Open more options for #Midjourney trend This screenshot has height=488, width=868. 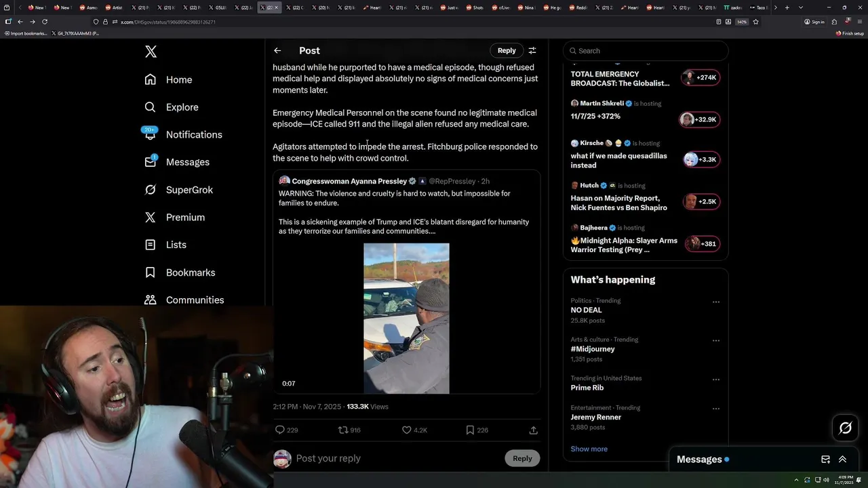[x=715, y=341]
